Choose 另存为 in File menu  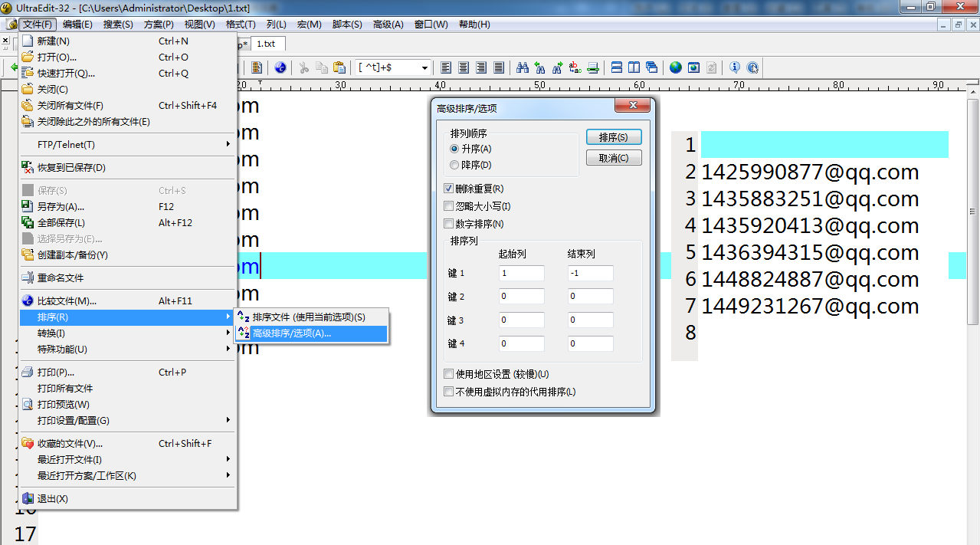[127, 206]
